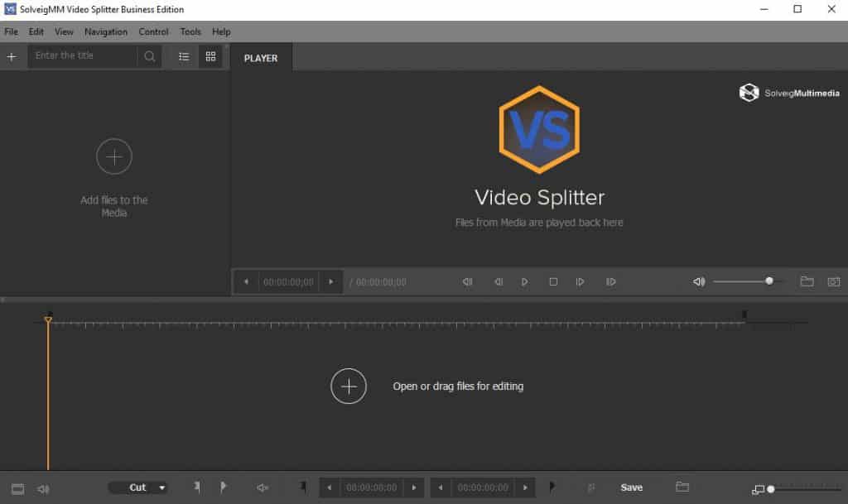Image resolution: width=848 pixels, height=504 pixels.
Task: Switch media library to grid view
Action: (x=210, y=57)
